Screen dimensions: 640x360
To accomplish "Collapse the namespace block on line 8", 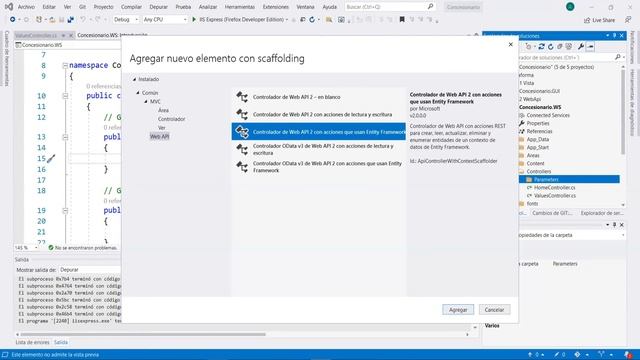I will (65, 65).
